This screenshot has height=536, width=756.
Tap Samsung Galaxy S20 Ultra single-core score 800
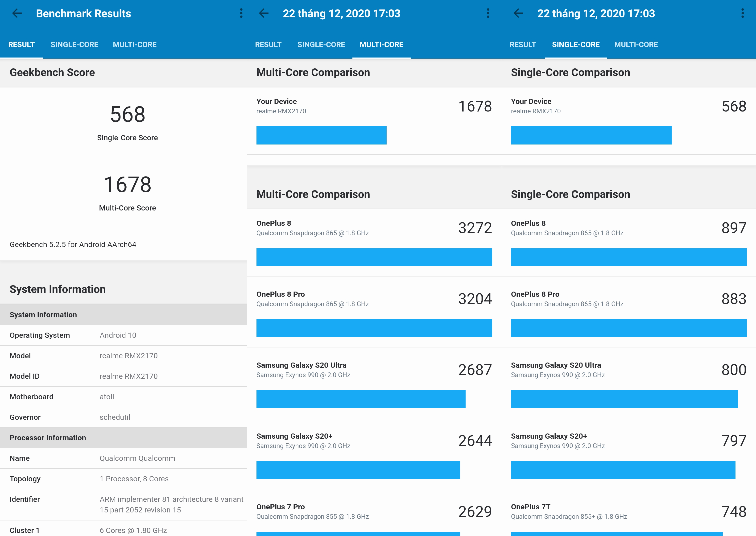point(734,370)
